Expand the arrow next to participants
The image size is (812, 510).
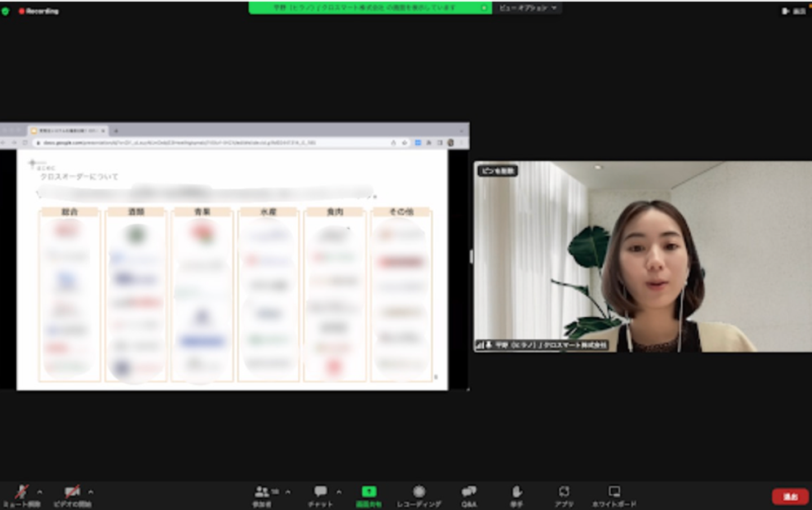(288, 492)
